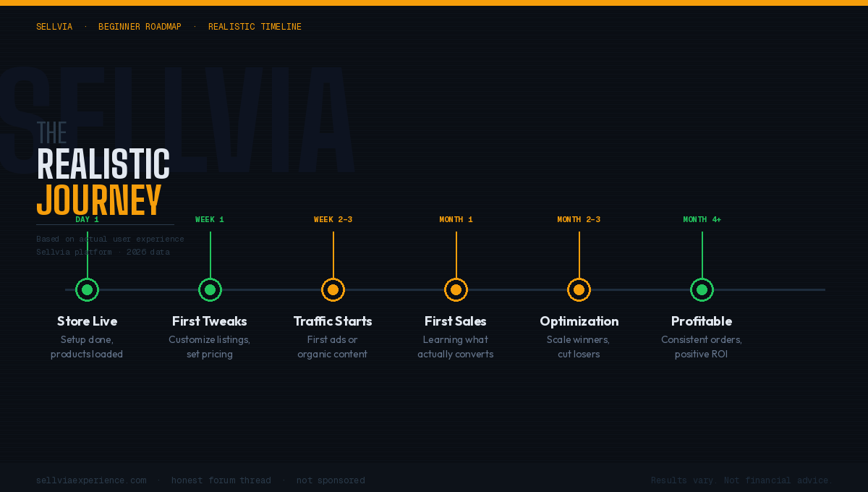868x492 pixels.
Task: Select the WEEK 2-3 label
Action: coord(333,220)
